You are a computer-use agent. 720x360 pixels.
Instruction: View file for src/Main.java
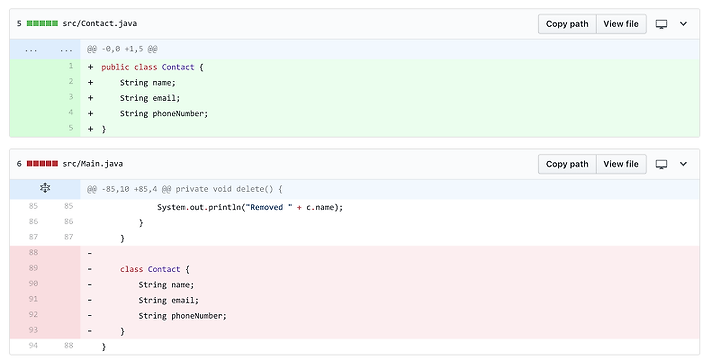(x=621, y=164)
